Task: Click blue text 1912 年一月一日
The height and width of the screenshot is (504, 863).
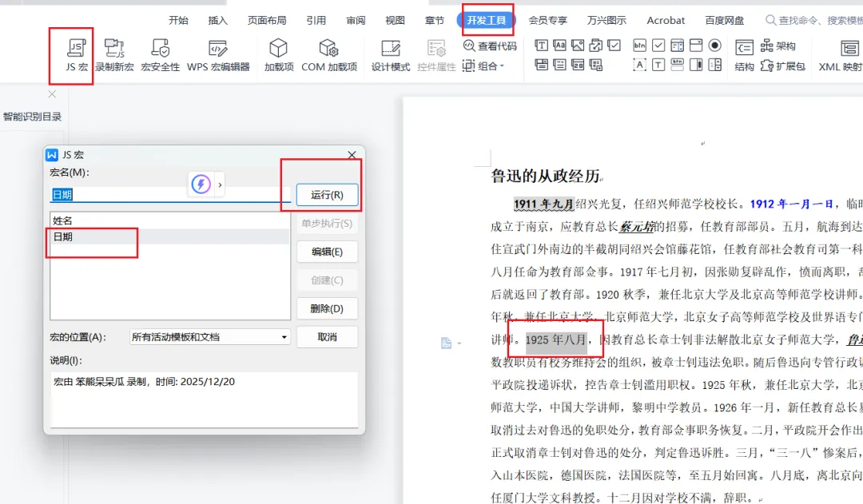Action: coord(791,204)
